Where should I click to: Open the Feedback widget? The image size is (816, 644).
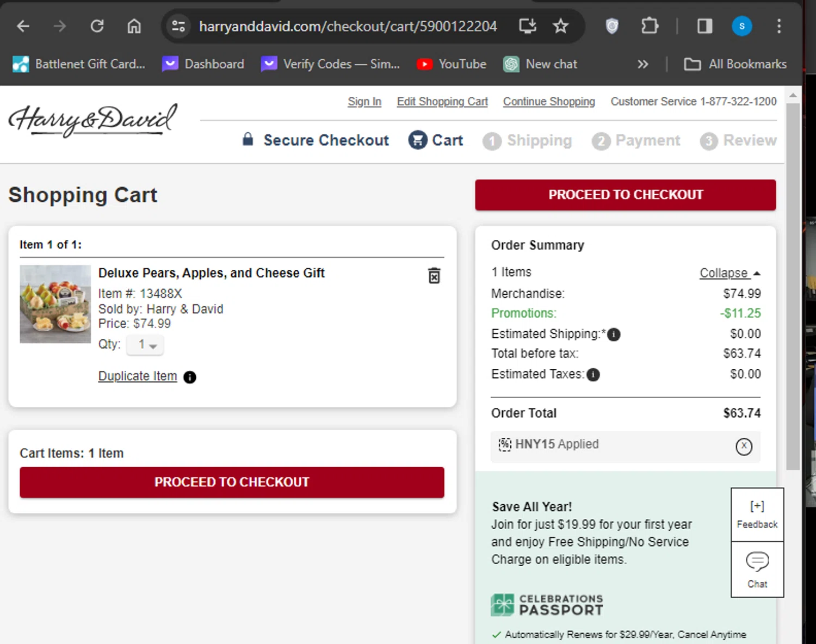pyautogui.click(x=757, y=515)
